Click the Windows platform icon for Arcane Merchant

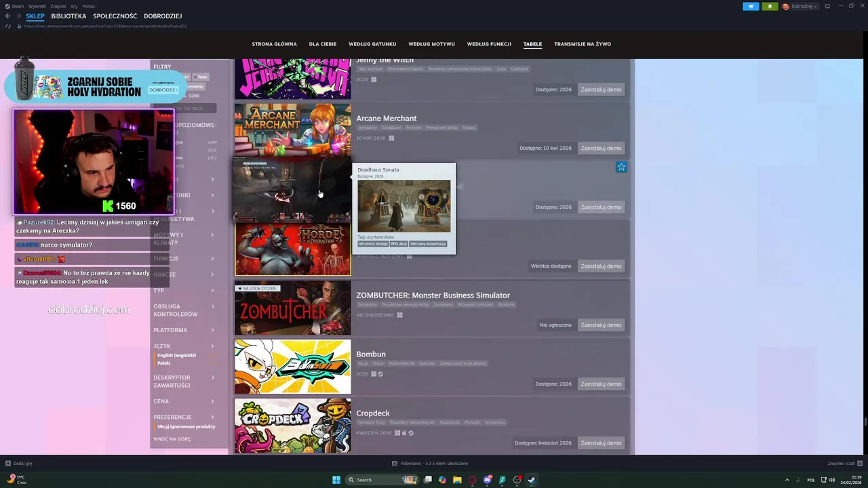tap(391, 138)
